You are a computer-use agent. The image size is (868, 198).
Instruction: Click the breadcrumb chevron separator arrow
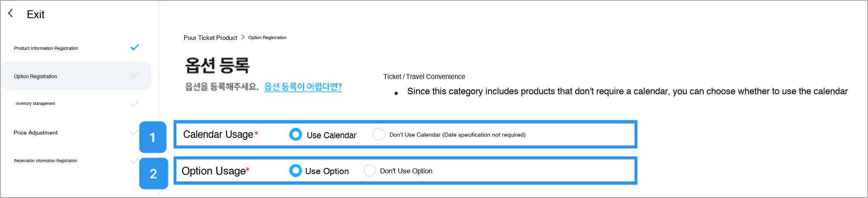coord(243,37)
